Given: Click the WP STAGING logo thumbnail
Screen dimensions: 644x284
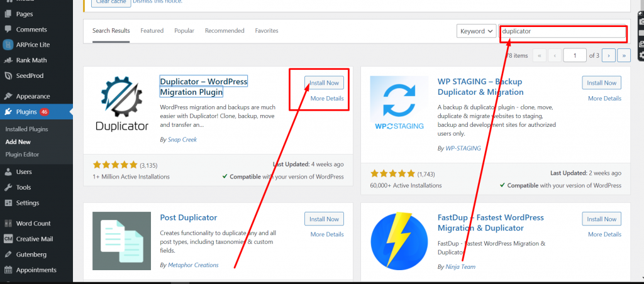Looking at the screenshot, I should click(399, 104).
